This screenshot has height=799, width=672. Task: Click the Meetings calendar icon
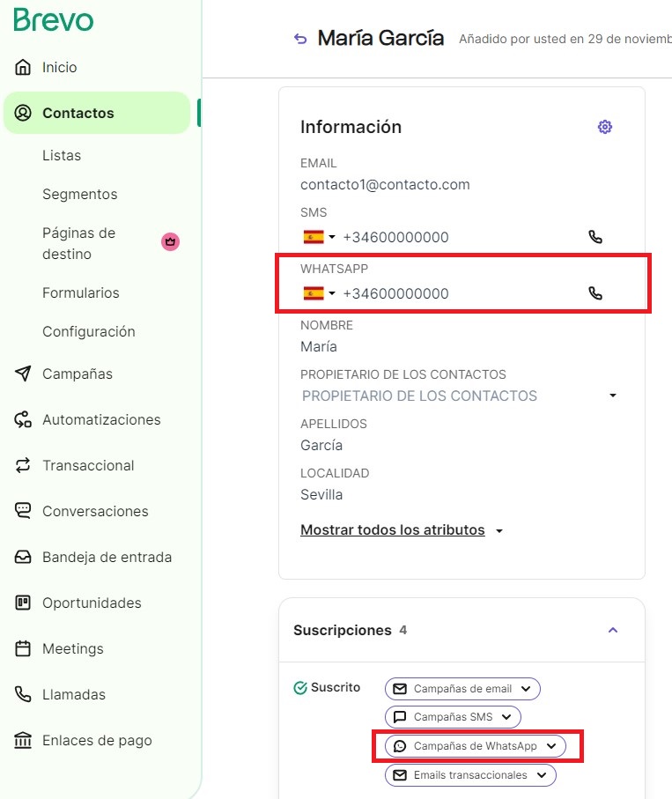(23, 648)
